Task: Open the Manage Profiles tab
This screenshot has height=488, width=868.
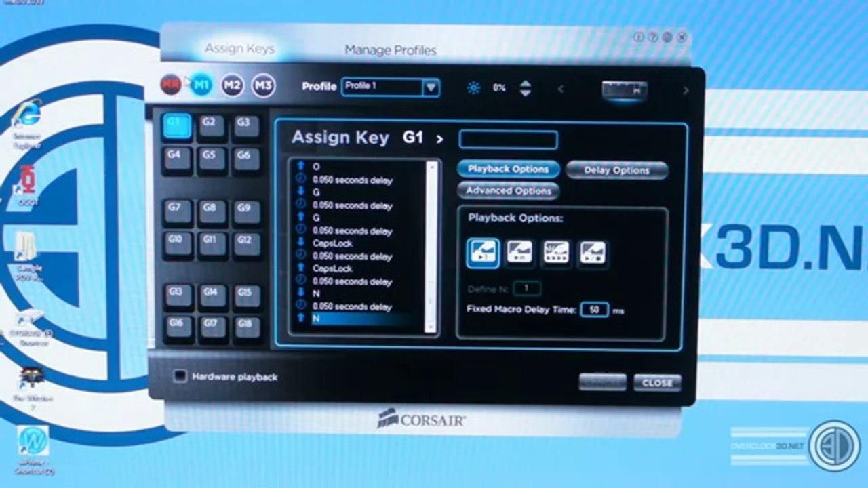Action: 391,50
